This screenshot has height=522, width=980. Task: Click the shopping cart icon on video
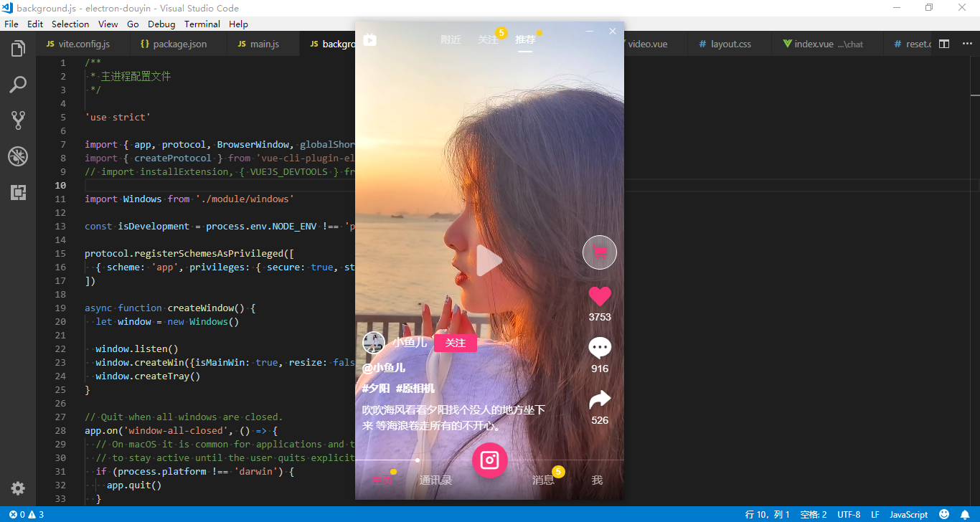[x=600, y=252]
